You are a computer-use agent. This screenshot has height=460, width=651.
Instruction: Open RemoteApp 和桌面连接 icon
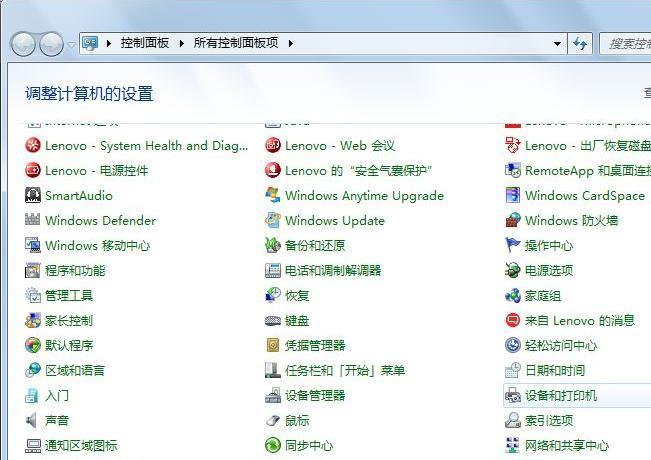pyautogui.click(x=513, y=171)
